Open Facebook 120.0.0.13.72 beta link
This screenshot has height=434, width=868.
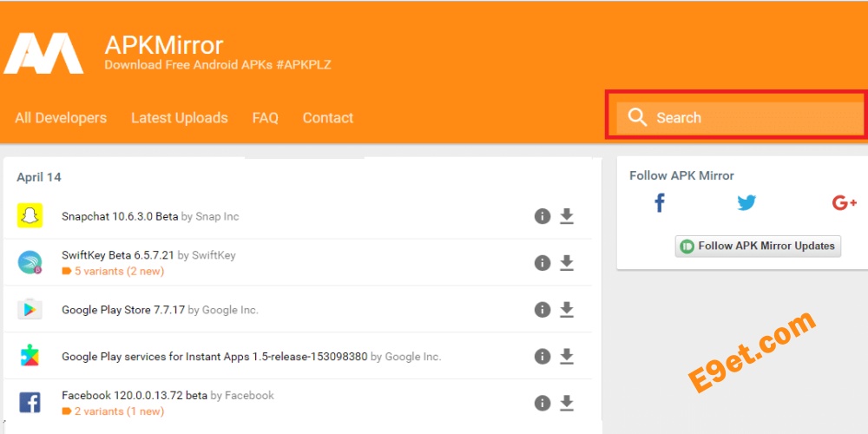(x=135, y=395)
